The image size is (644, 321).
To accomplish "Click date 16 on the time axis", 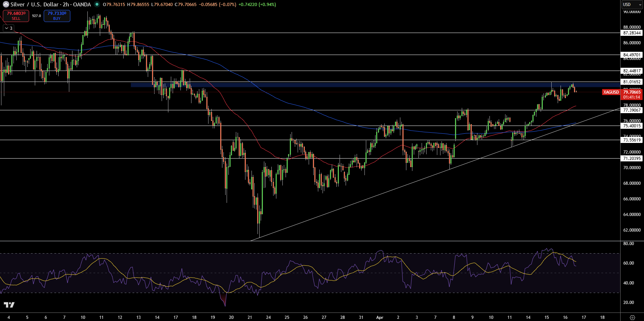I will coord(565,317).
